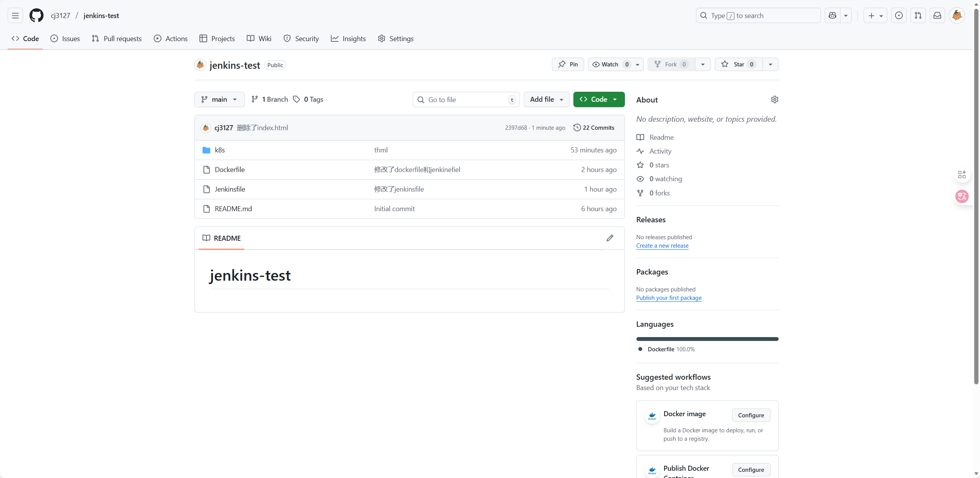Click the GitHub logo home icon
The height and width of the screenshot is (478, 980).
coord(37,15)
